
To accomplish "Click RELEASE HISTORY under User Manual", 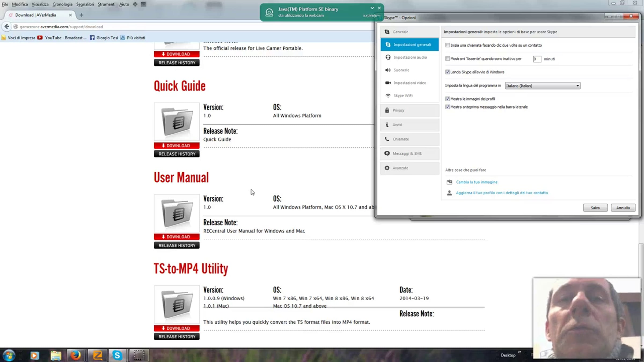I will pyautogui.click(x=177, y=245).
